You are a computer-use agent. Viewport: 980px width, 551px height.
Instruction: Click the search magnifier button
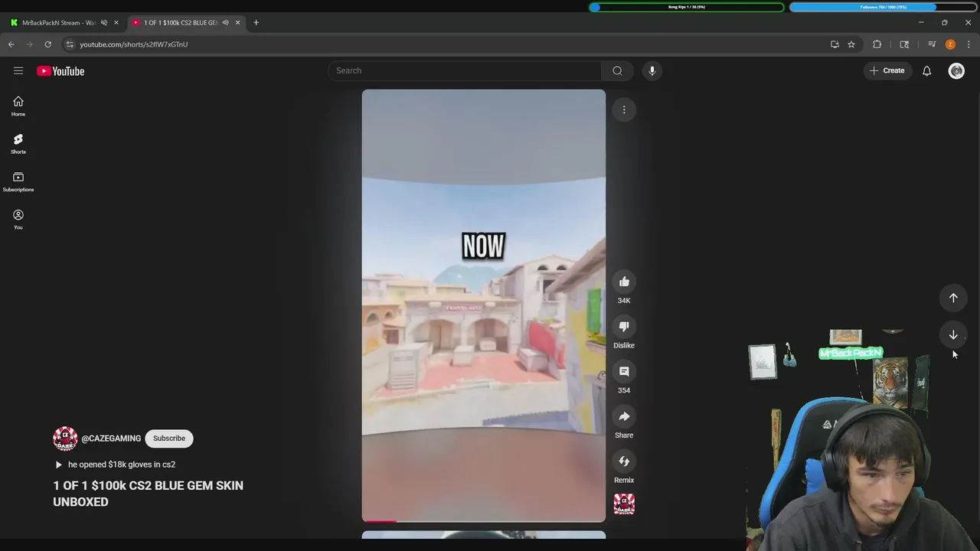click(x=617, y=70)
